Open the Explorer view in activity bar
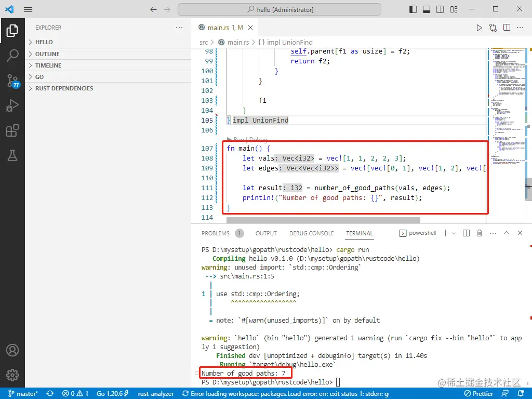Screen dimensions: 532x399 tap(12, 31)
